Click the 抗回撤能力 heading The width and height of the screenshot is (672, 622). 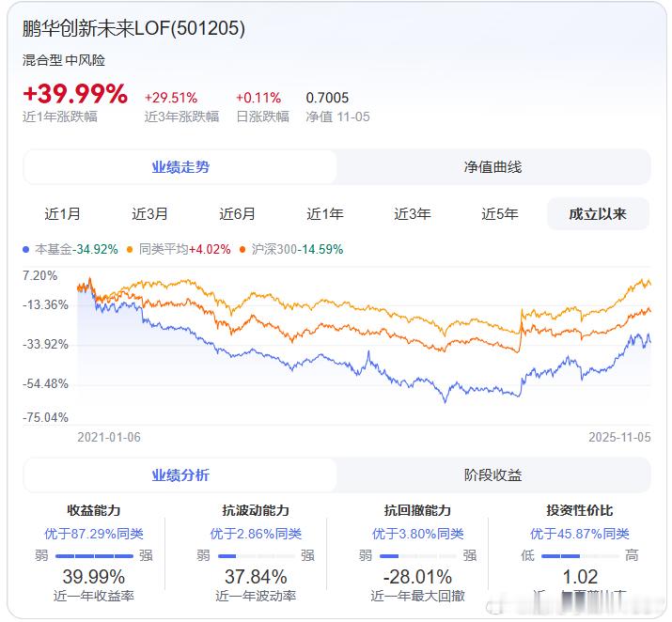click(418, 510)
